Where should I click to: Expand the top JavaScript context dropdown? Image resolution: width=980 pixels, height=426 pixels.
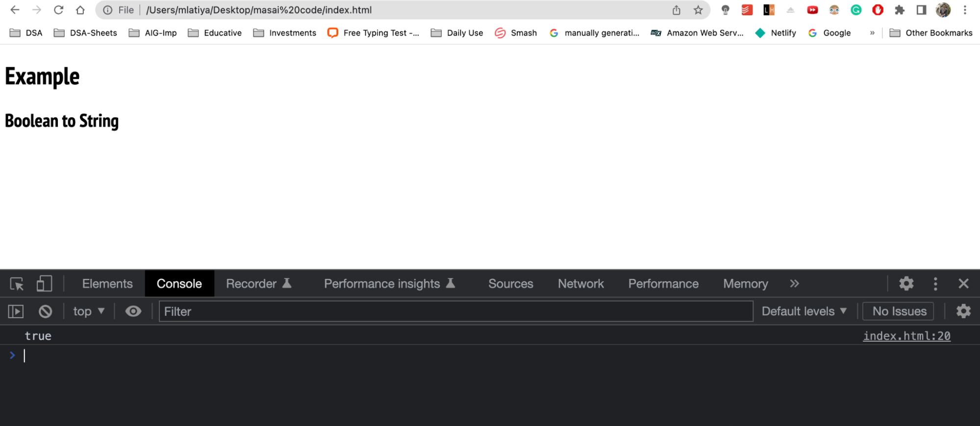89,311
